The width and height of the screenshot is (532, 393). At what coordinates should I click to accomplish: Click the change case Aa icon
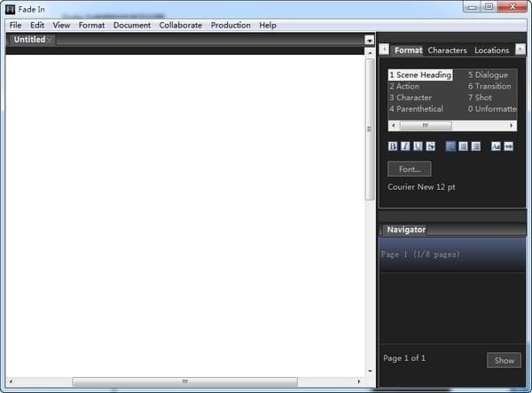click(496, 145)
